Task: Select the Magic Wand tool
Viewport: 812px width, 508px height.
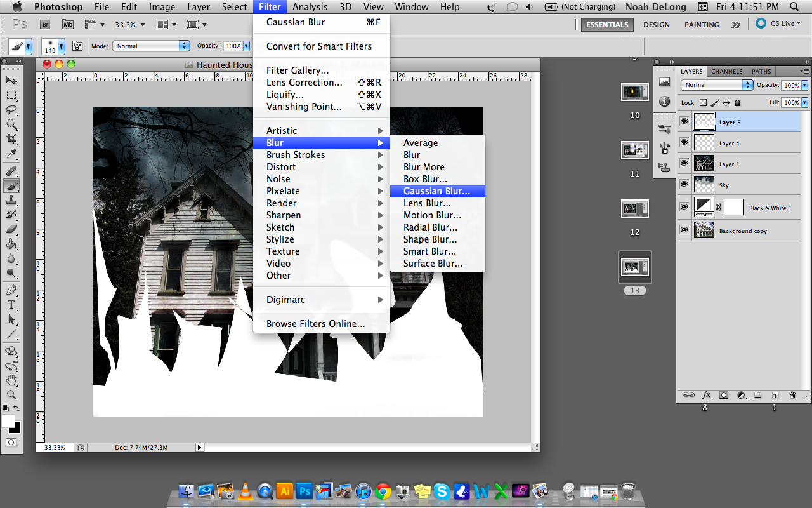Action: tap(11, 124)
